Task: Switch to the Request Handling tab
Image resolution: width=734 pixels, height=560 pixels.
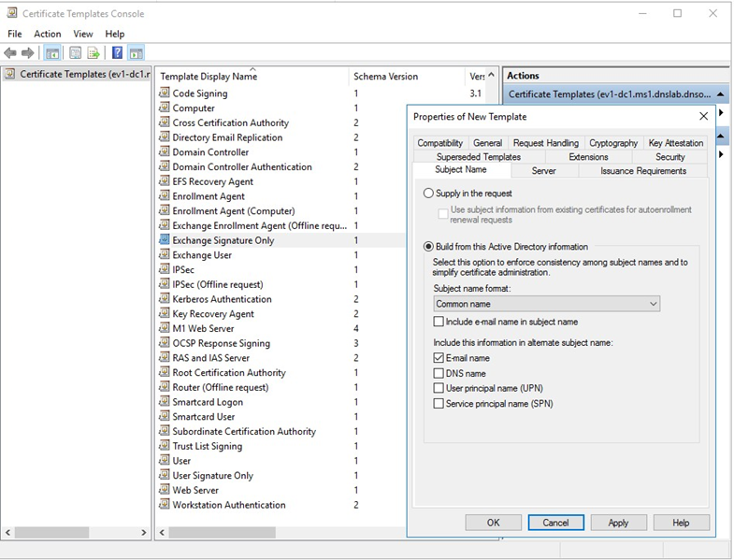Action: tap(546, 143)
